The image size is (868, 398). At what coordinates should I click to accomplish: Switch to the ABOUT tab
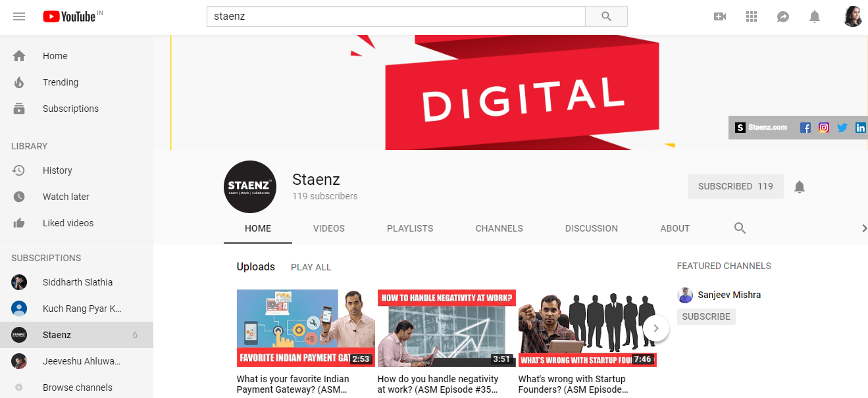click(x=675, y=228)
